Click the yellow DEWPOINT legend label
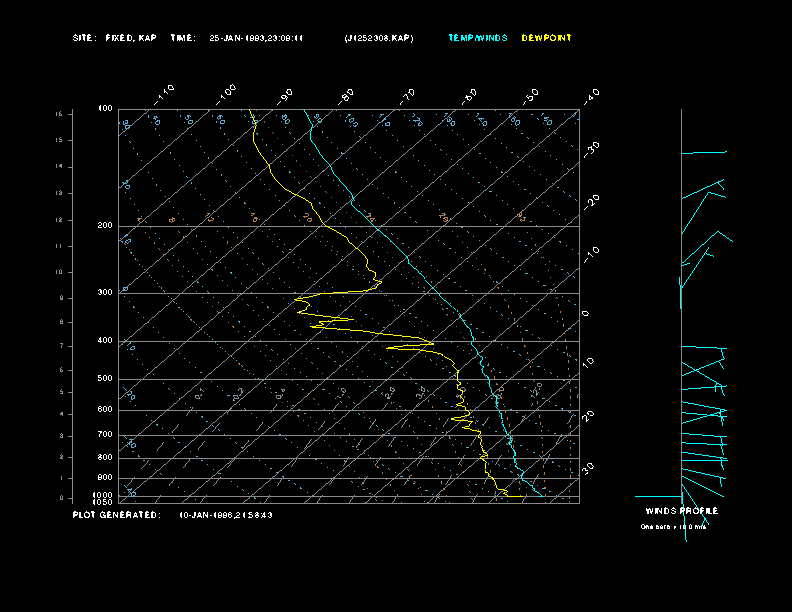This screenshot has width=792, height=612. [x=547, y=38]
